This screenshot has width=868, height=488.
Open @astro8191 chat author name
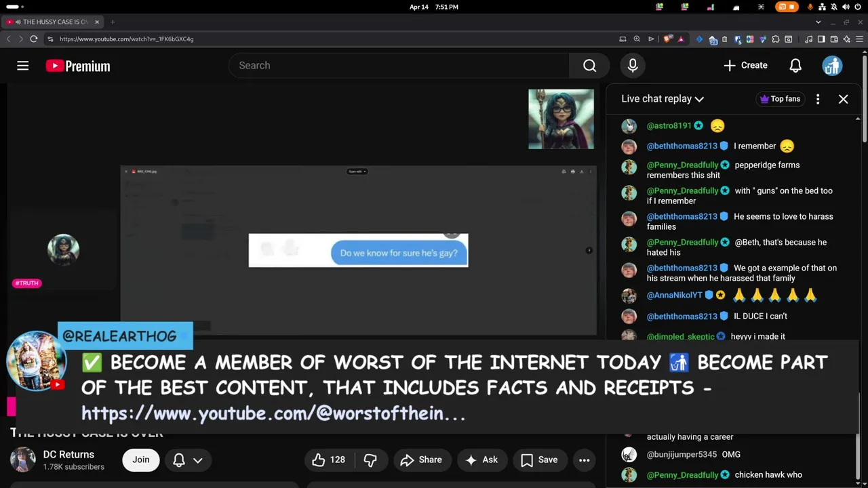coord(669,125)
